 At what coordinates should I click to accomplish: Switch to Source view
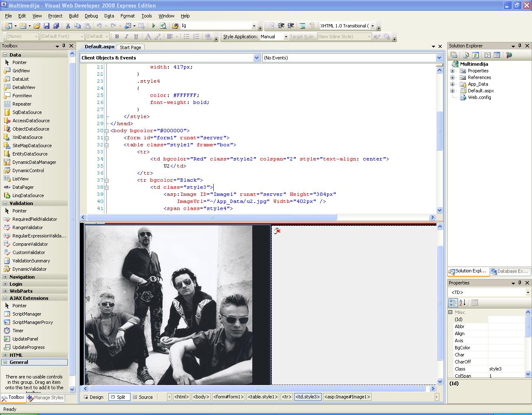tap(143, 397)
